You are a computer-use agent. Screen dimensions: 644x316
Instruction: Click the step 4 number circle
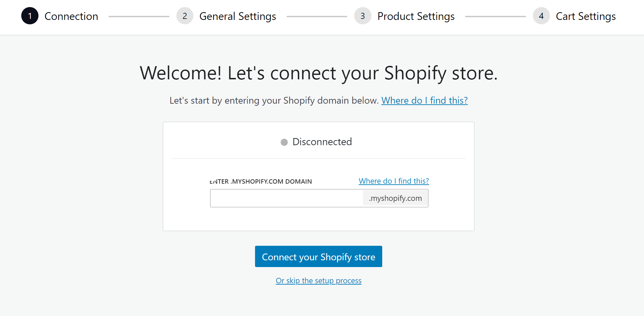click(x=541, y=16)
